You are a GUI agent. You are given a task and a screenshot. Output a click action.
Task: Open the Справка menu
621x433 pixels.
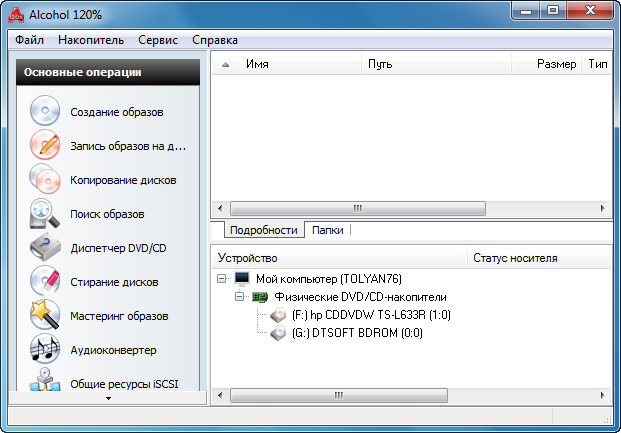click(x=215, y=40)
